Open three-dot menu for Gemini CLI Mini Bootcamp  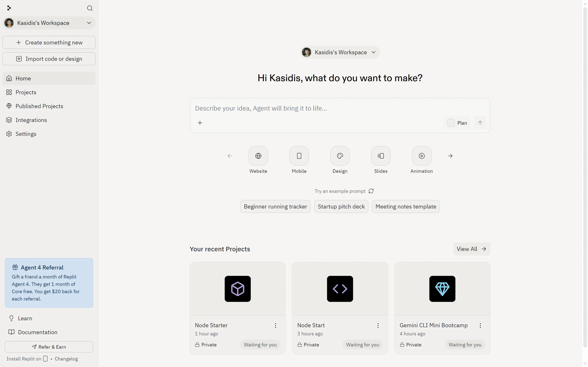point(480,326)
